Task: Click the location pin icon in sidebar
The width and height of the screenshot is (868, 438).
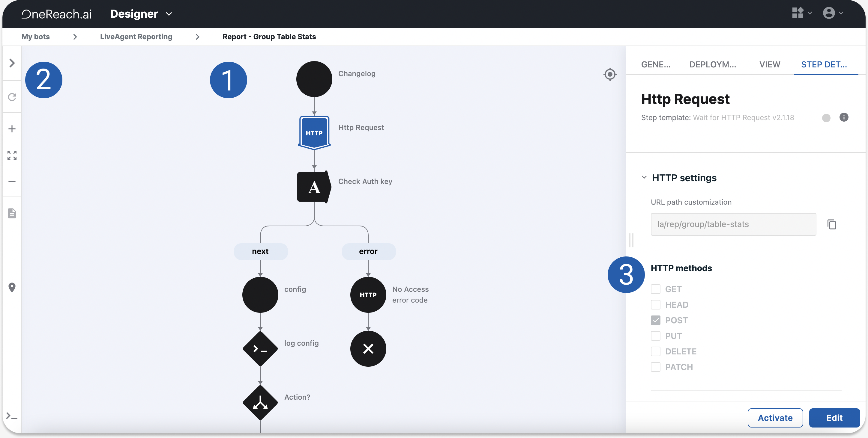Action: click(x=12, y=287)
